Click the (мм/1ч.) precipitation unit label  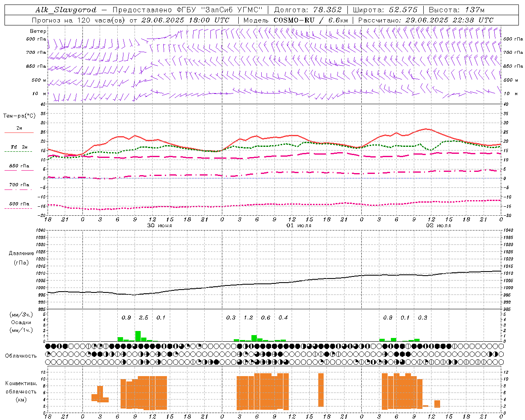coord(21,330)
